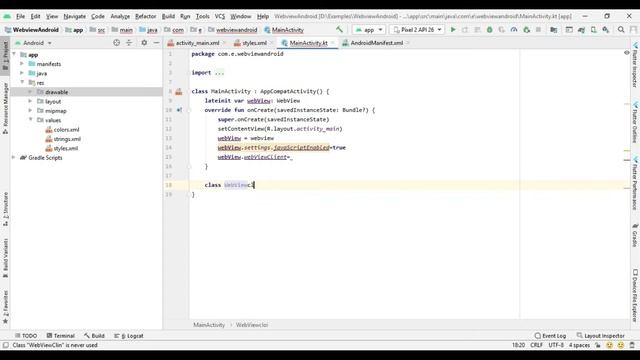Click MainActivity breadcrumb at editor bottom
The width and height of the screenshot is (640, 360).
coord(209,325)
